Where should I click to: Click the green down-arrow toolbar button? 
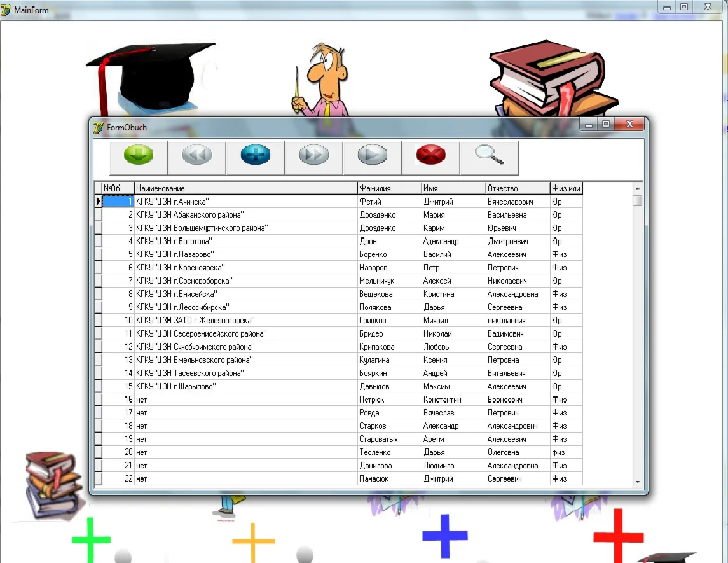click(x=139, y=158)
